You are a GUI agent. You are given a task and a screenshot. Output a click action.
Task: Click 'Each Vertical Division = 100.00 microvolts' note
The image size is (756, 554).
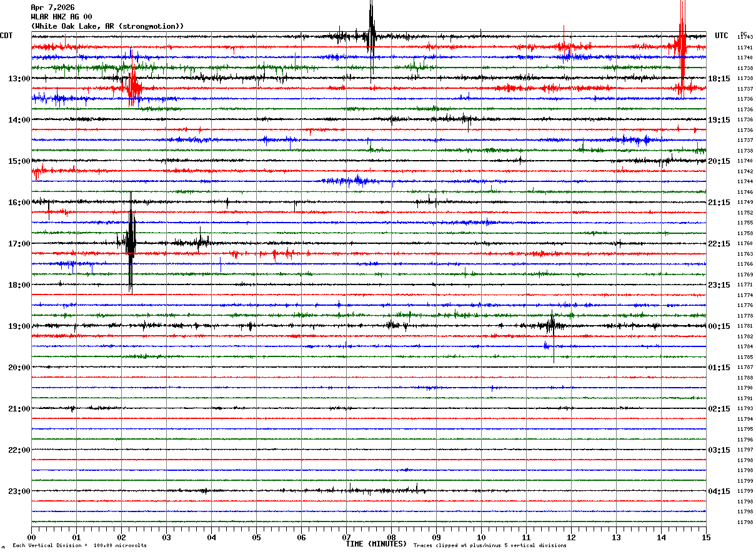pyautogui.click(x=79, y=545)
